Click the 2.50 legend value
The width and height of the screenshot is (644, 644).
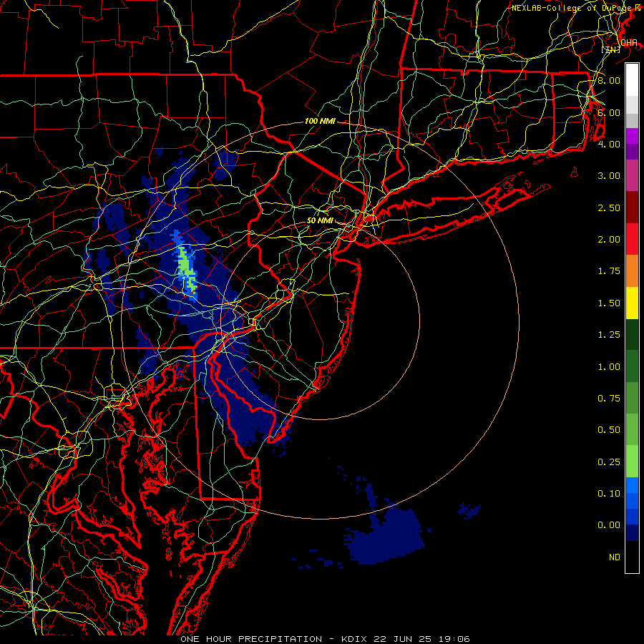[609, 208]
